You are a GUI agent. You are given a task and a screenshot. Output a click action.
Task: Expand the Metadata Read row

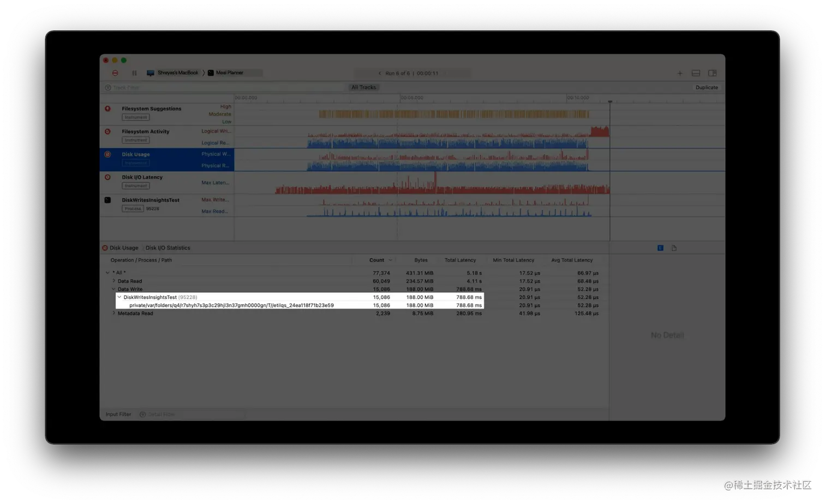click(x=113, y=313)
